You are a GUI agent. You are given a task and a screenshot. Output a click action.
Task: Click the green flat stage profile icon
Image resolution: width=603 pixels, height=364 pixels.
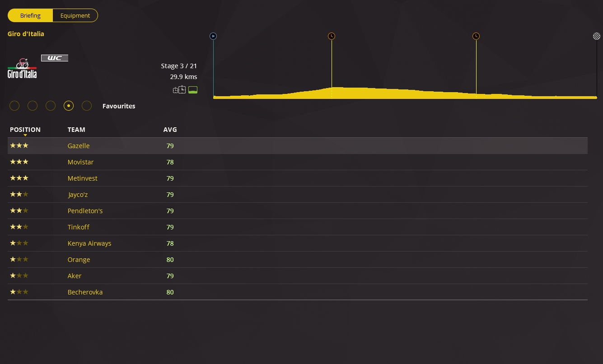(193, 90)
